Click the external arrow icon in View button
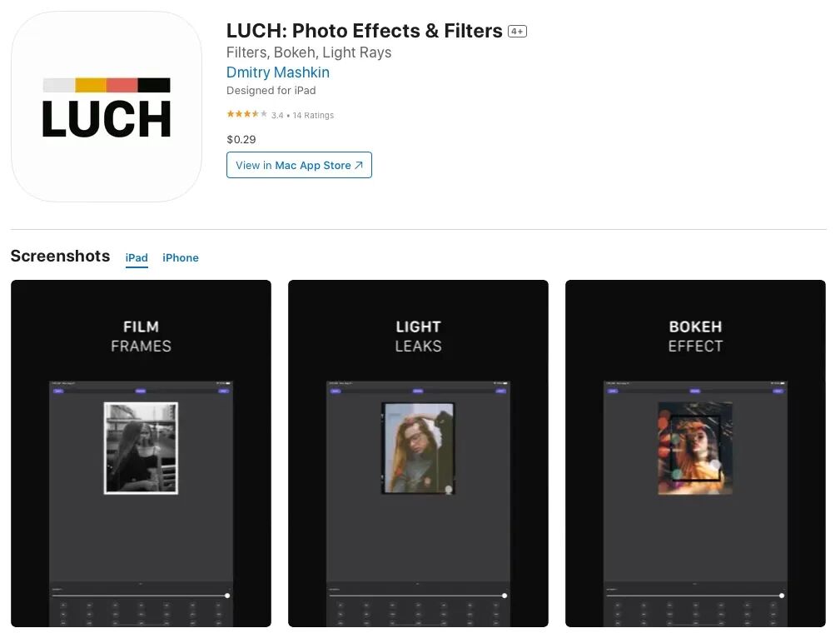This screenshot has height=643, width=840. coord(359,166)
